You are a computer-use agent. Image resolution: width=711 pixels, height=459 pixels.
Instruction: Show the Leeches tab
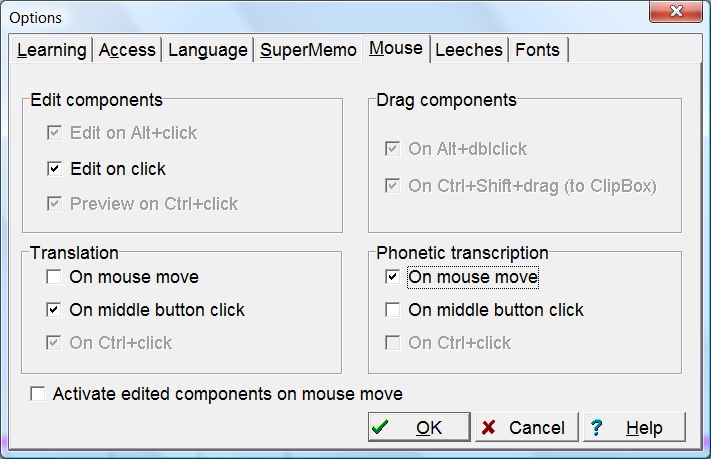tap(469, 50)
